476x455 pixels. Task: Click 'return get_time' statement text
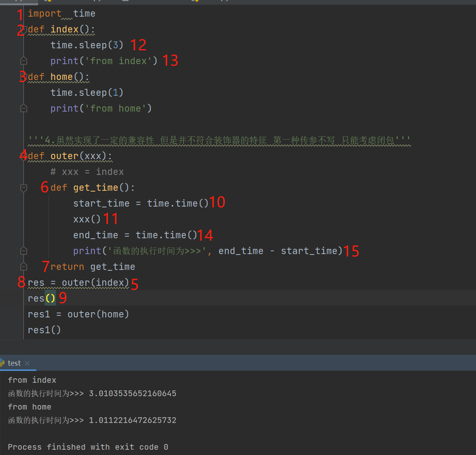coord(93,267)
